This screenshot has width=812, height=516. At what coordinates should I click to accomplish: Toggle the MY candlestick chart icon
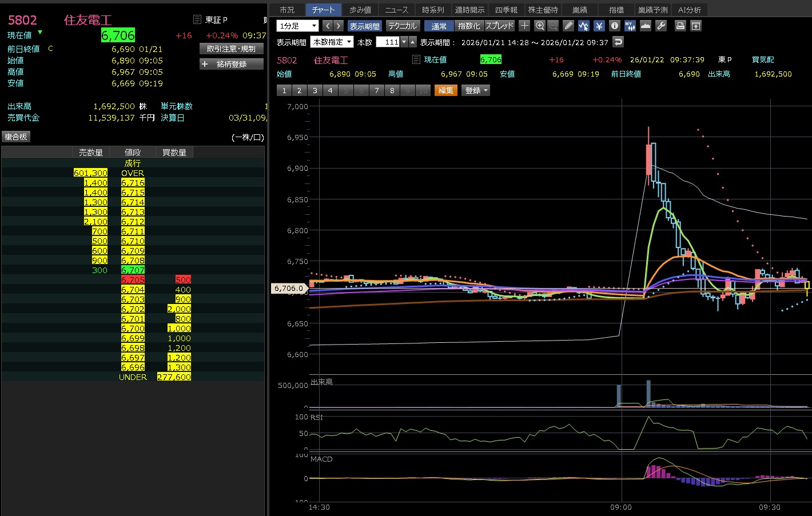630,26
